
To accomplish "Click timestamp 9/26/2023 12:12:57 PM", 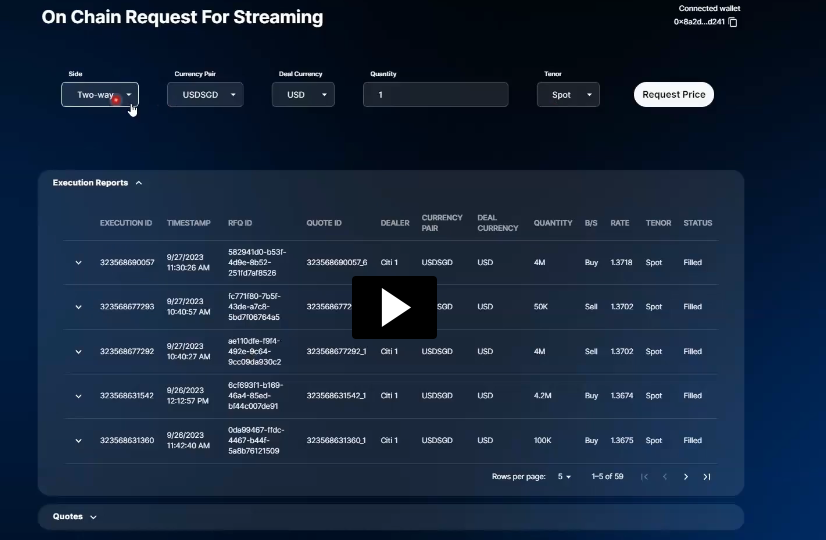I will [188, 396].
